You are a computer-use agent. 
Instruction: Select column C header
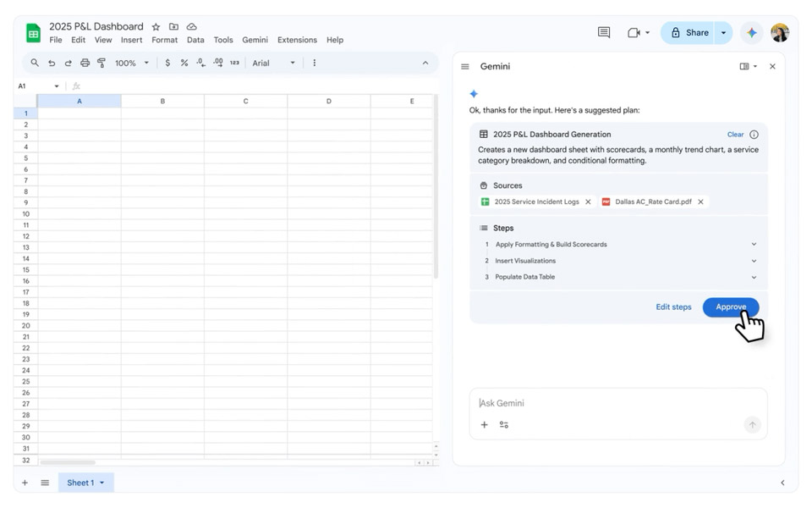[245, 101]
